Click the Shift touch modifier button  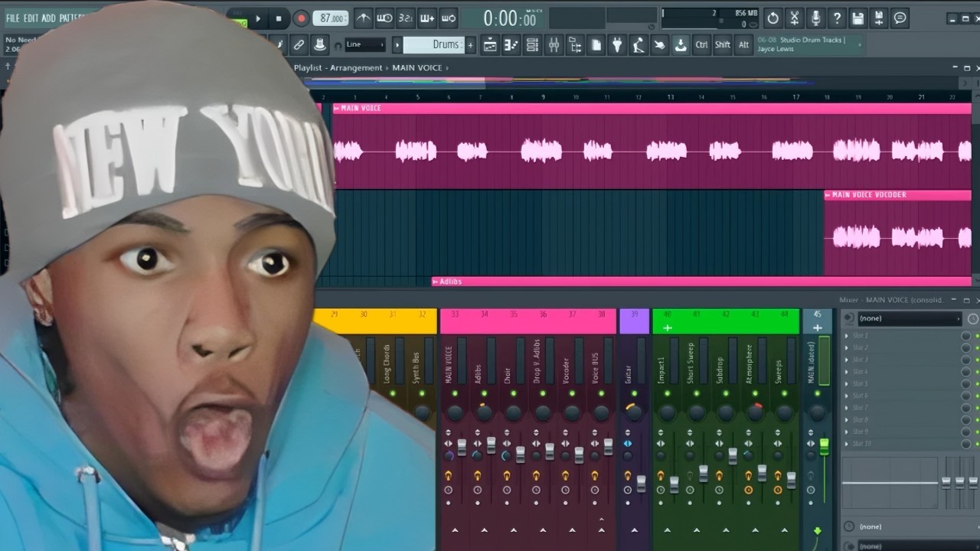[x=723, y=45]
